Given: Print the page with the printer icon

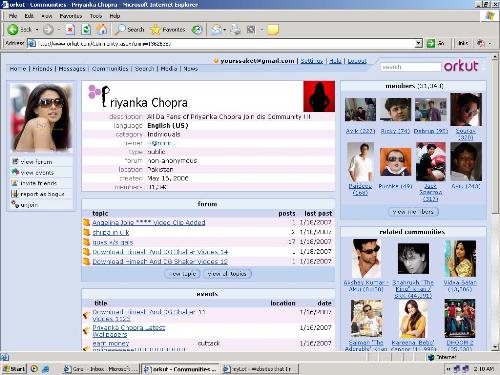Looking at the screenshot, I should [236, 30].
